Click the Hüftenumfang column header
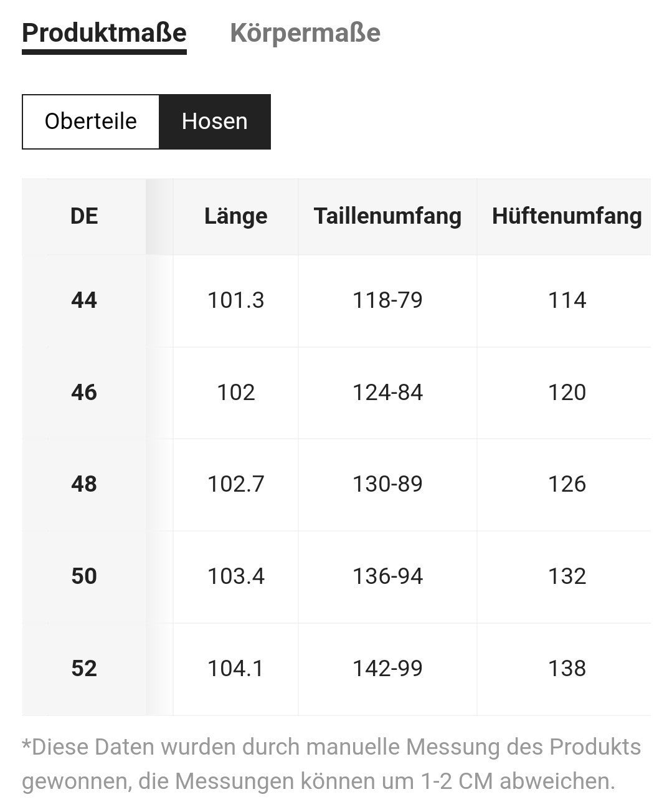 pyautogui.click(x=567, y=216)
